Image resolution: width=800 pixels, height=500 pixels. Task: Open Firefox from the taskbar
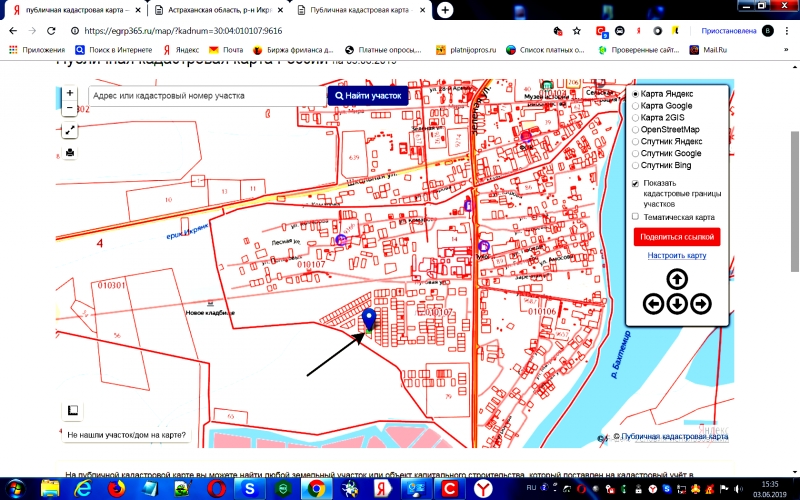click(x=117, y=489)
